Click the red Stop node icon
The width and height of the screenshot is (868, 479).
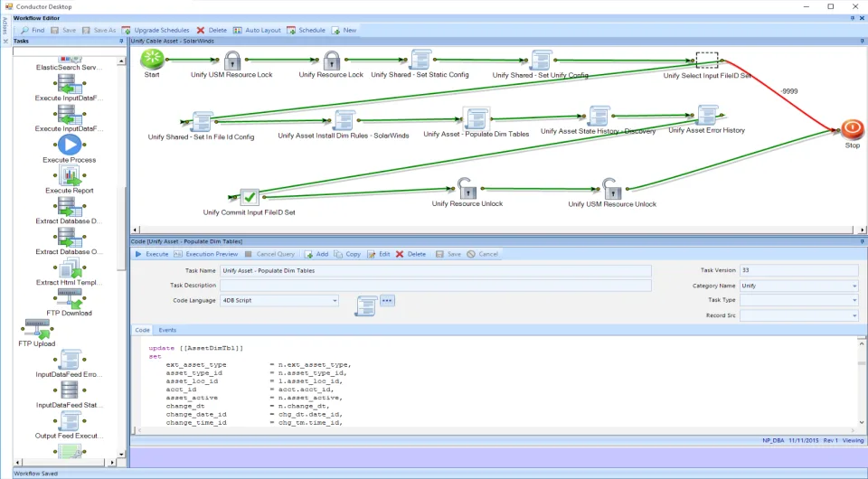(x=852, y=129)
